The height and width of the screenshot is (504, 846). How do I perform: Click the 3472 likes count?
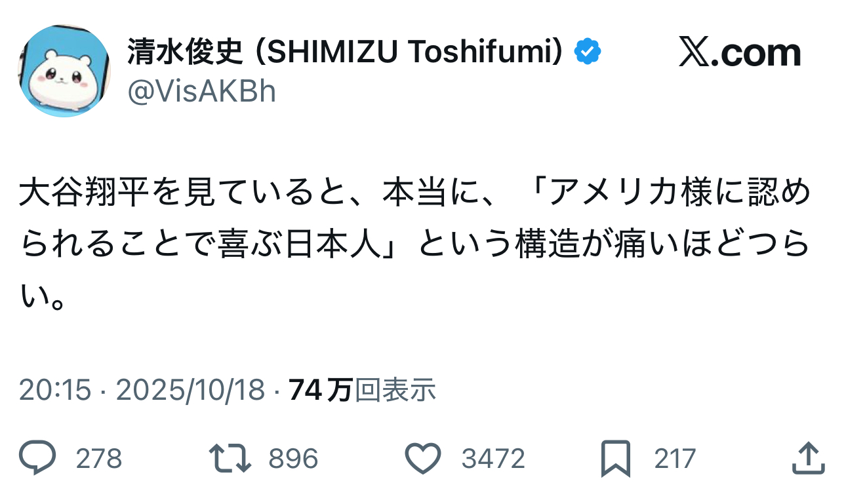[493, 459]
